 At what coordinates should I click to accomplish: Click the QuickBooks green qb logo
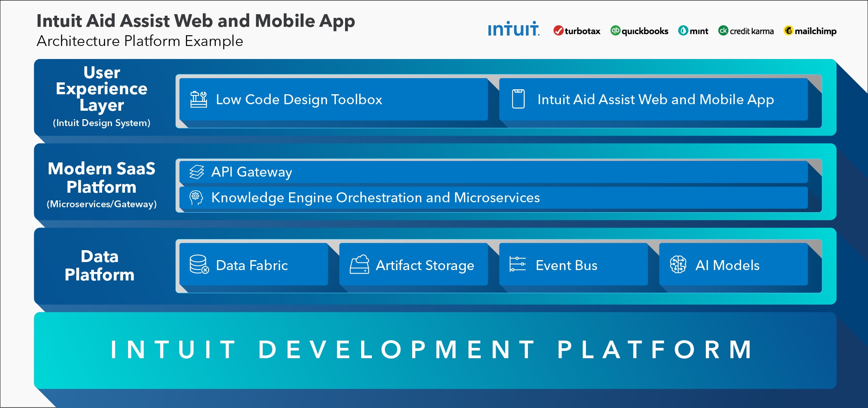click(x=615, y=30)
